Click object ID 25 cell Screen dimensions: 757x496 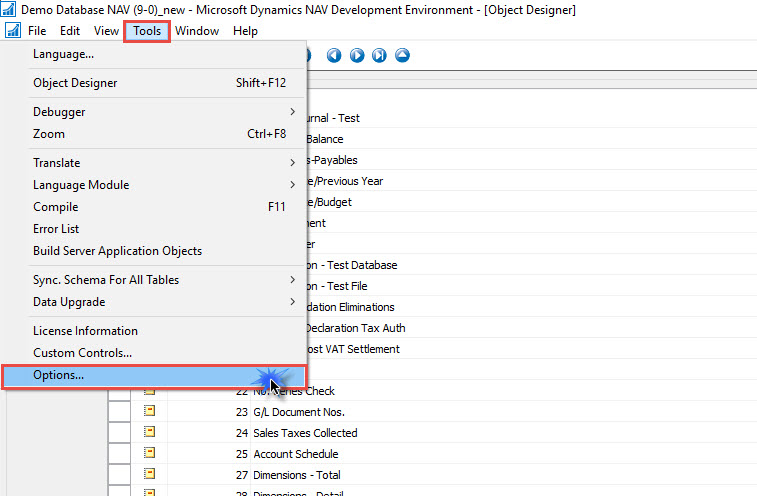[x=209, y=454]
